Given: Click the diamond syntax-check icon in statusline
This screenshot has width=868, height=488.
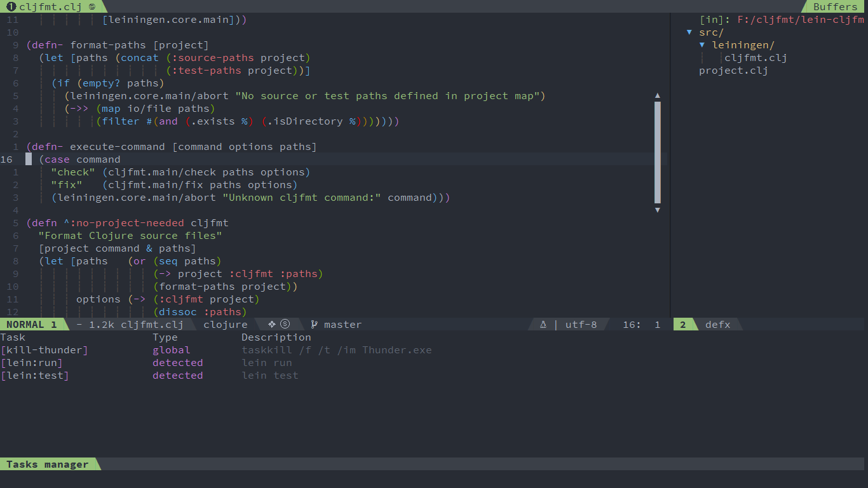Looking at the screenshot, I should pos(272,324).
